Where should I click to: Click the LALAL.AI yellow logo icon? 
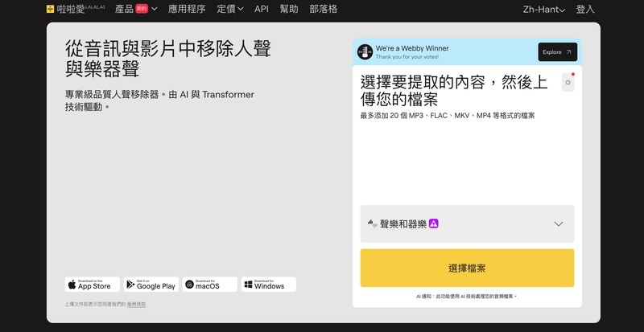tap(50, 9)
